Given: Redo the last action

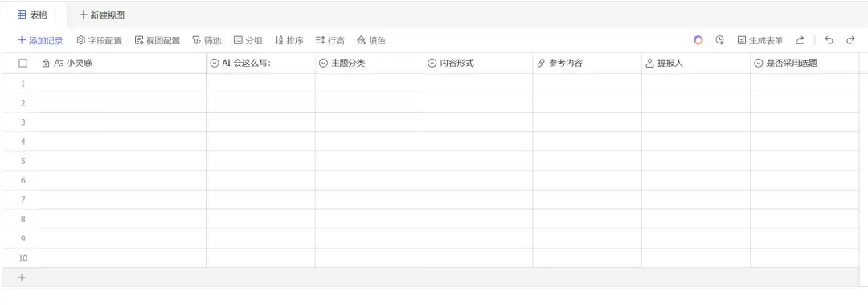Looking at the screenshot, I should tap(851, 40).
